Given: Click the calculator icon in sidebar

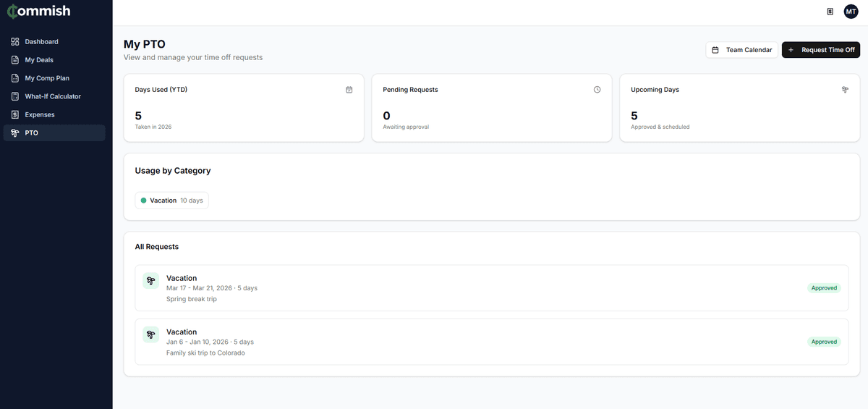Looking at the screenshot, I should pyautogui.click(x=15, y=96).
